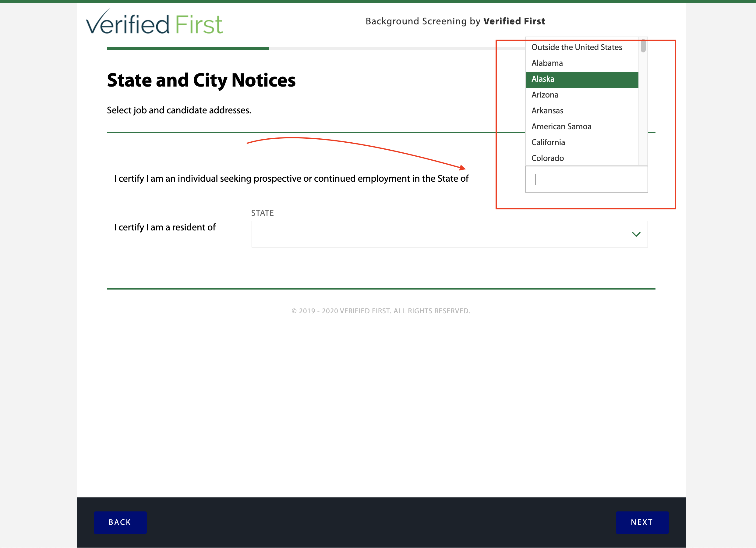Proceed with the NEXT button
The width and height of the screenshot is (756, 548).
coord(642,522)
